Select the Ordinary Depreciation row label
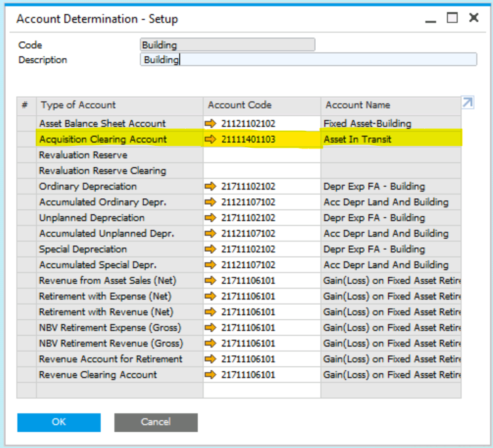This screenshot has width=493, height=448. 88,186
